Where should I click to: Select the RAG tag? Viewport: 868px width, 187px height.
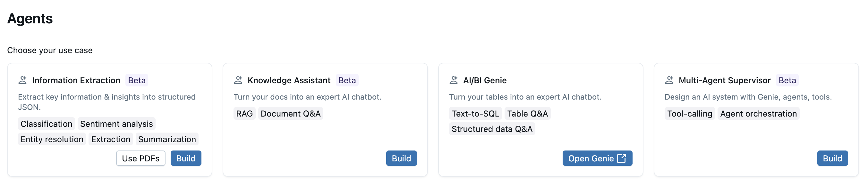(x=244, y=114)
